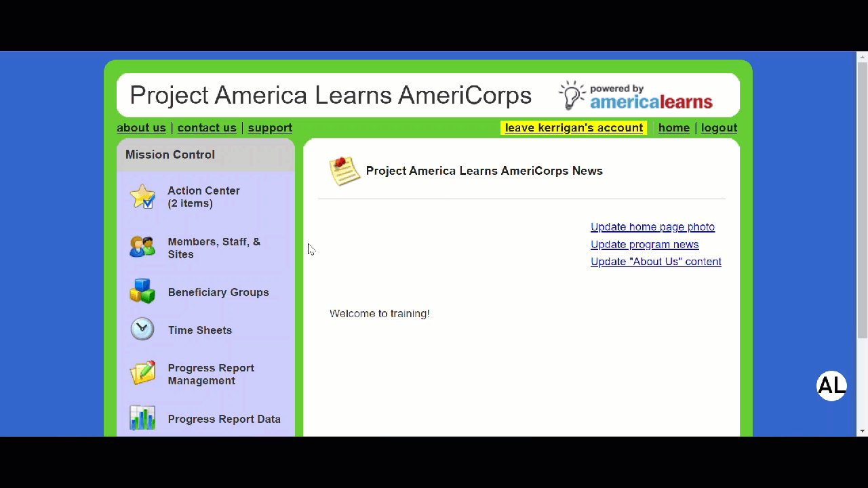Image resolution: width=868 pixels, height=488 pixels.
Task: Open the "contact us" page
Action: (x=207, y=128)
